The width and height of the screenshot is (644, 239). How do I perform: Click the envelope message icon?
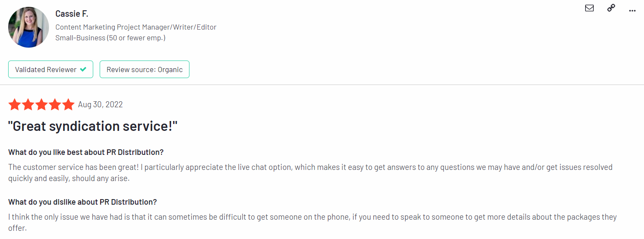pos(589,8)
